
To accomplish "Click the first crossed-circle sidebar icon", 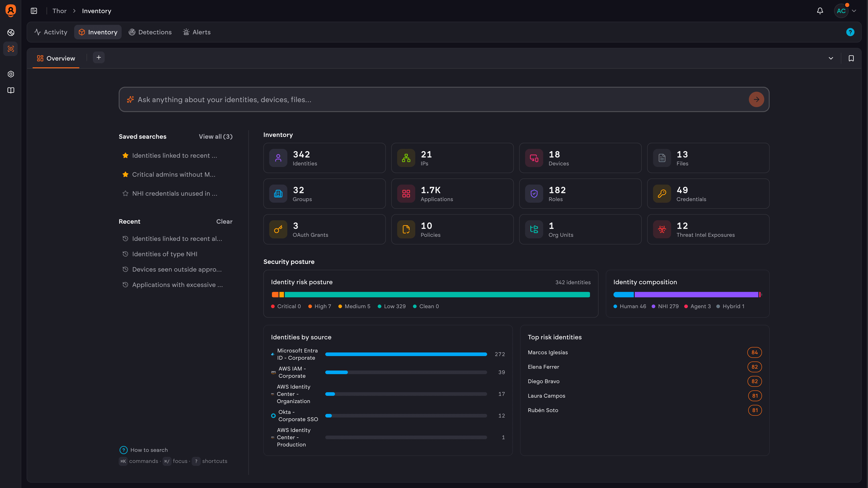I will coord(11,32).
